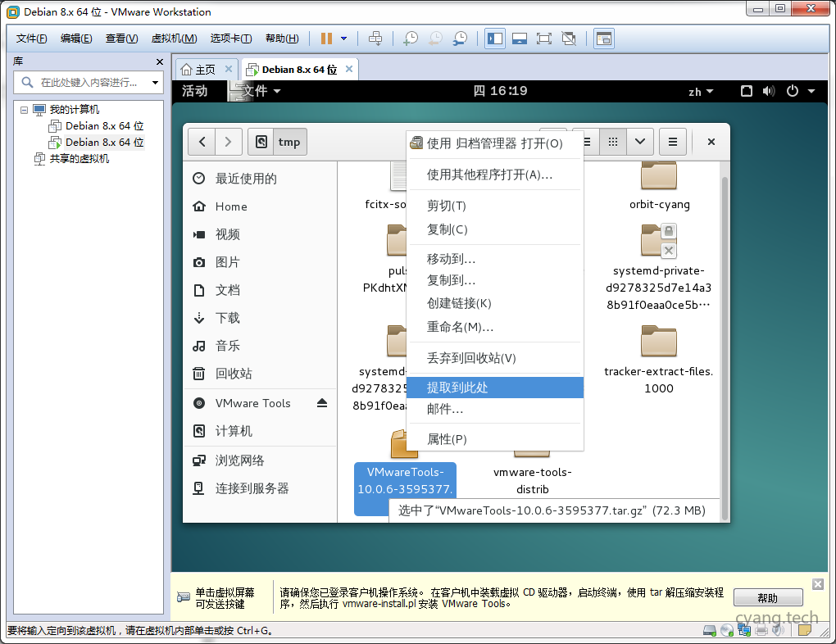Open the Snapshot Manager
Image resolution: width=836 pixels, height=644 pixels.
tap(461, 38)
